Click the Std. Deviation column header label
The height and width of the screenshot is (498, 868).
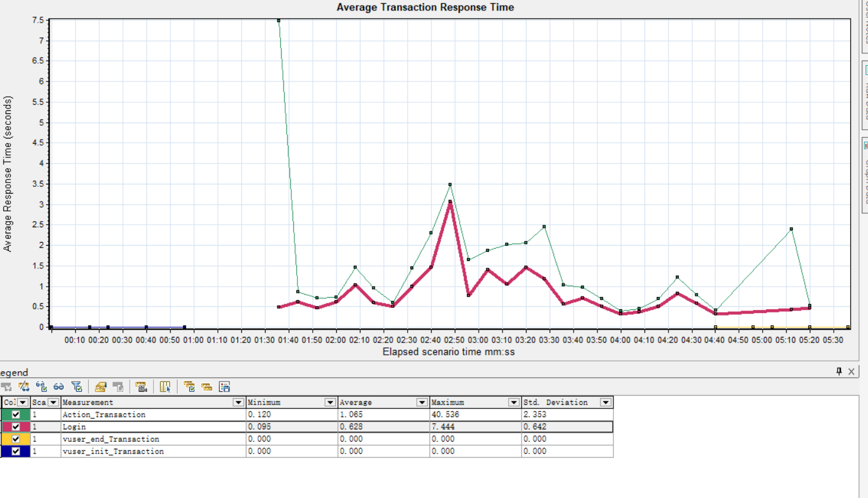[x=555, y=402]
